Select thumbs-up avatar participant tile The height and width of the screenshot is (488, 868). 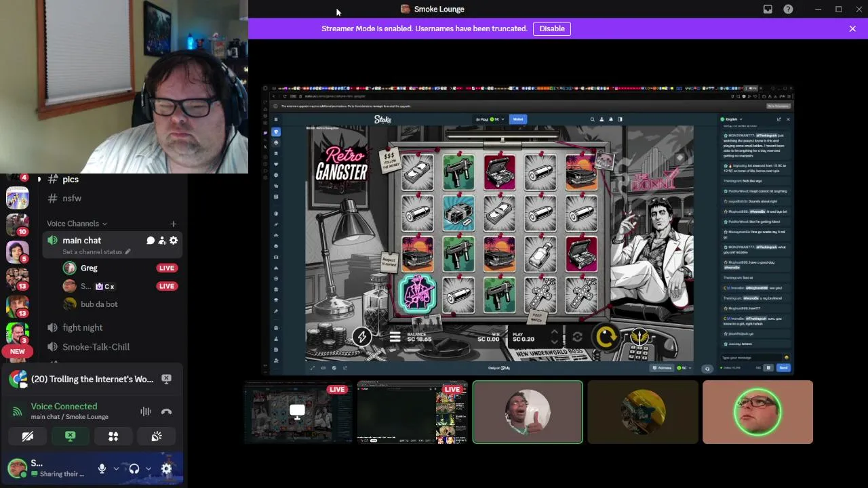pyautogui.click(x=528, y=412)
